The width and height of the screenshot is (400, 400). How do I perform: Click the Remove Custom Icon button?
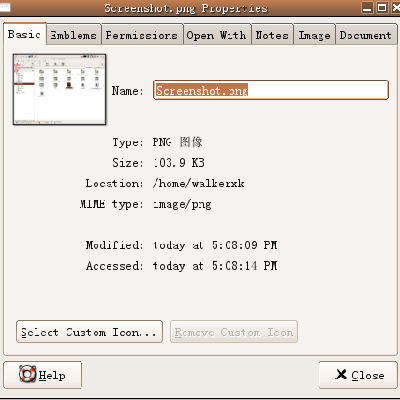click(x=234, y=332)
